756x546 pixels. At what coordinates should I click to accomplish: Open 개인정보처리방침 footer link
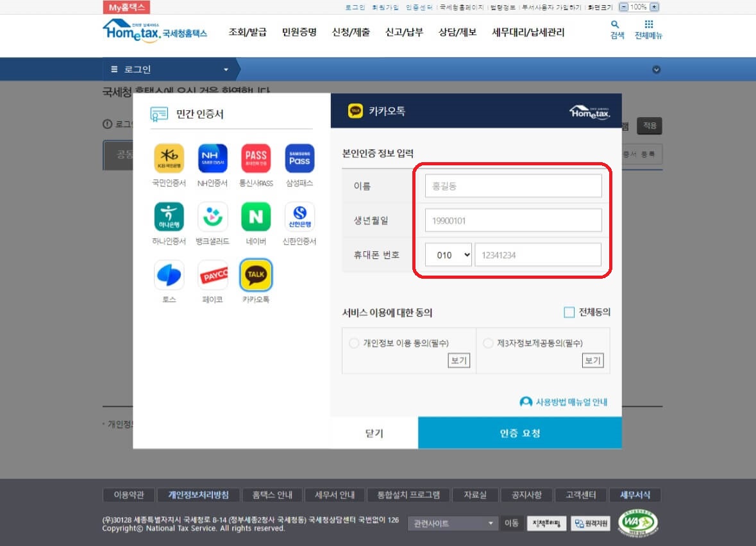[x=198, y=495]
